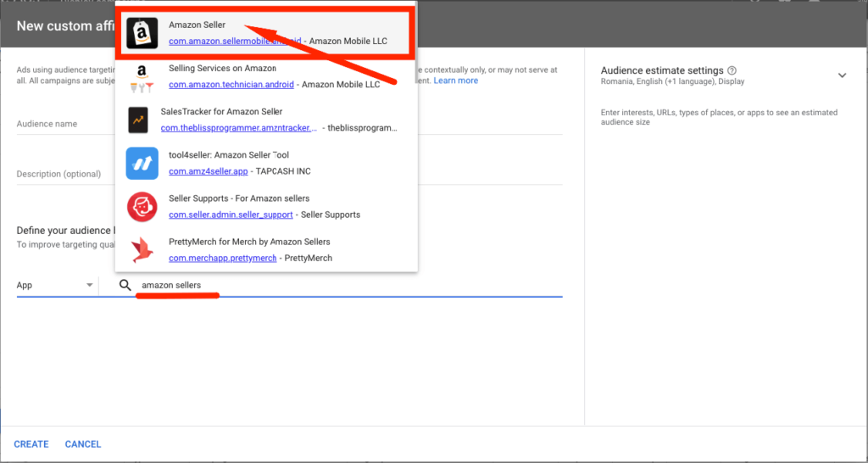Screen dimensions: 868x463
Task: Click the Selling Services on Amazon icon
Action: click(x=142, y=76)
